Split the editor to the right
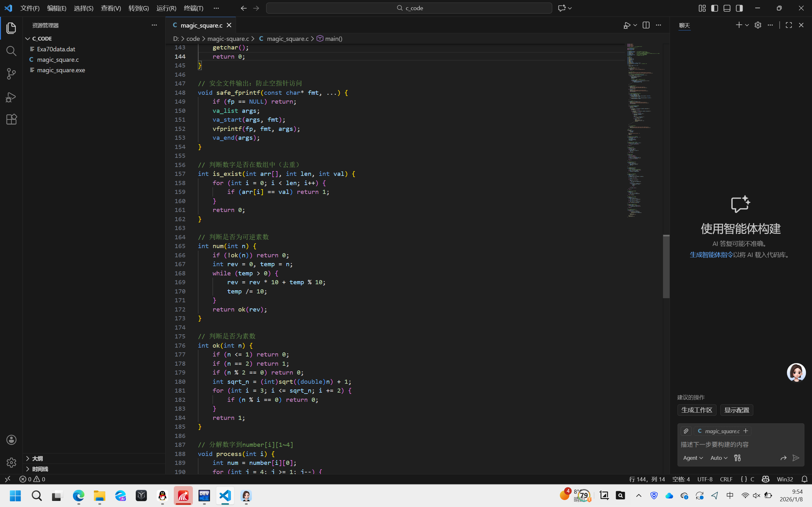The width and height of the screenshot is (812, 507). coord(646,25)
